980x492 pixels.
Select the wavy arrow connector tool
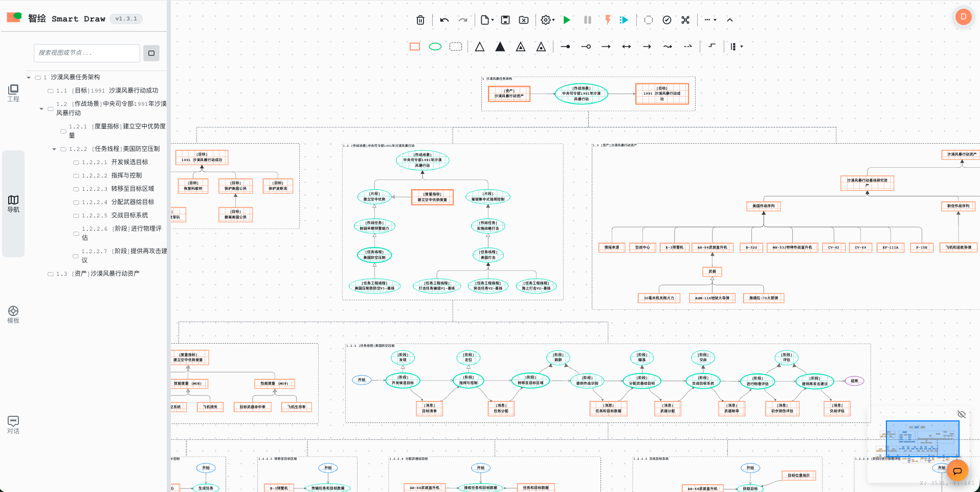coord(667,47)
